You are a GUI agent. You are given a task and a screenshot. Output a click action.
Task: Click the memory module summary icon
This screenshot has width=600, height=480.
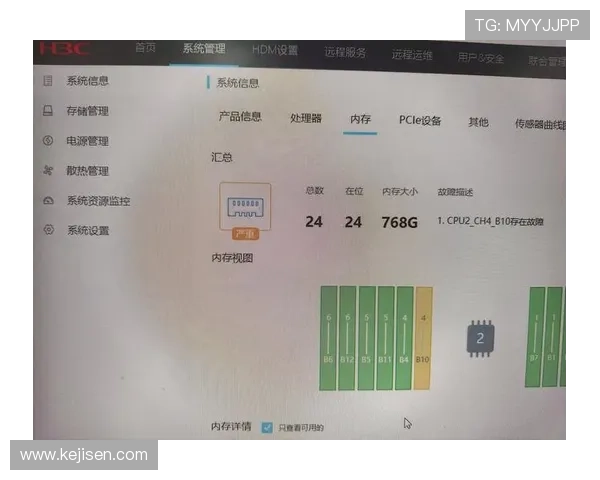(245, 206)
